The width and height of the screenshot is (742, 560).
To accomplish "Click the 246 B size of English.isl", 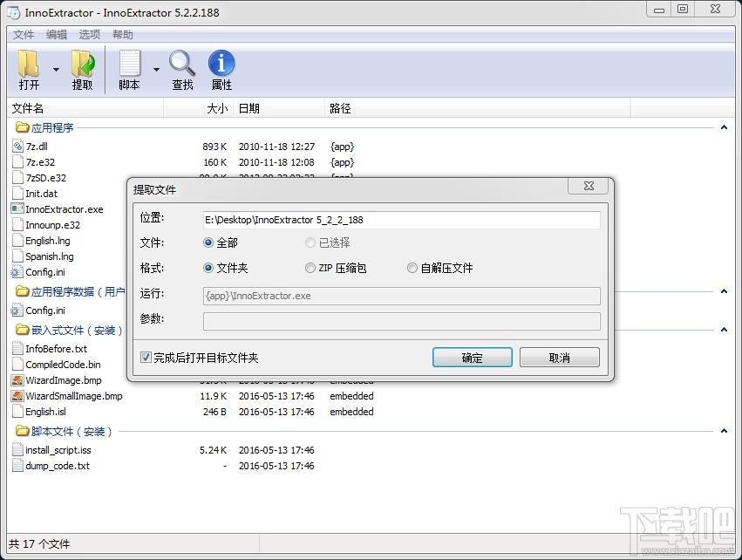I will 214,412.
